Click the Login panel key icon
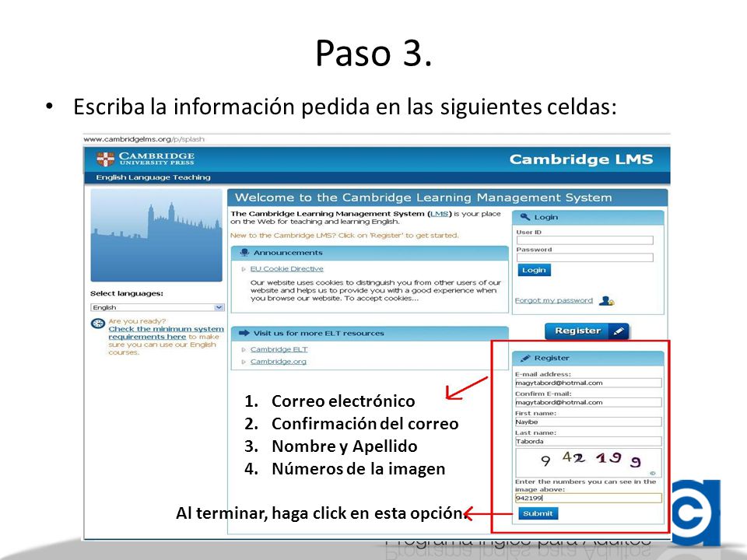 [x=525, y=217]
